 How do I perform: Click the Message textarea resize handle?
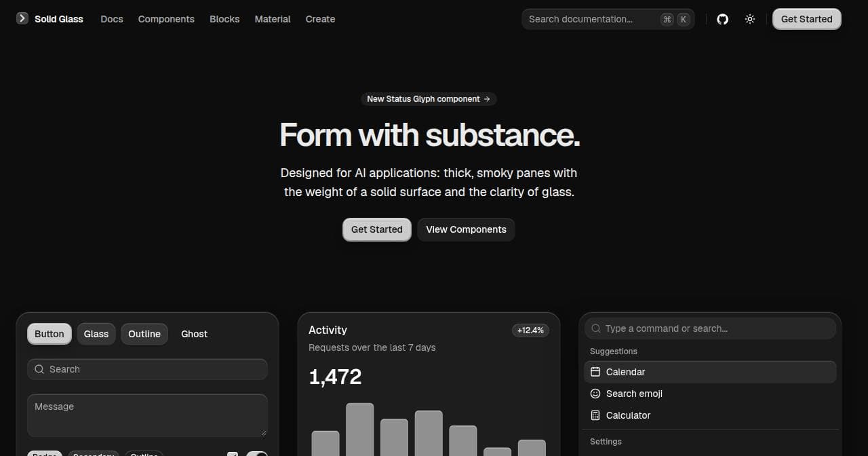[x=263, y=432]
